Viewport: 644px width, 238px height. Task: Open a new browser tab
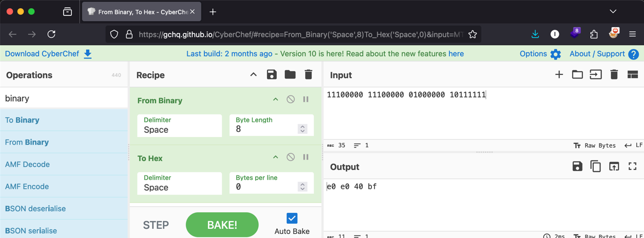(x=213, y=11)
